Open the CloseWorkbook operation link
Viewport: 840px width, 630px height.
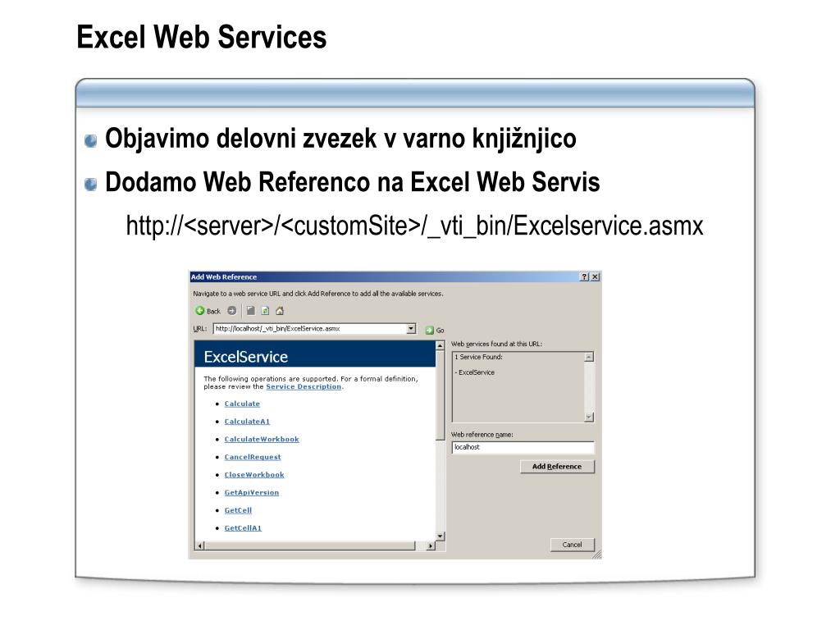254,475
